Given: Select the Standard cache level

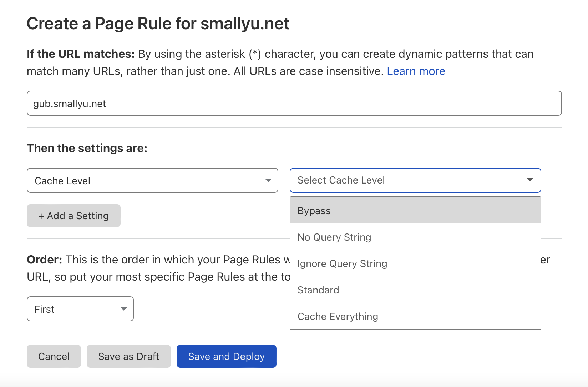Looking at the screenshot, I should [x=415, y=290].
